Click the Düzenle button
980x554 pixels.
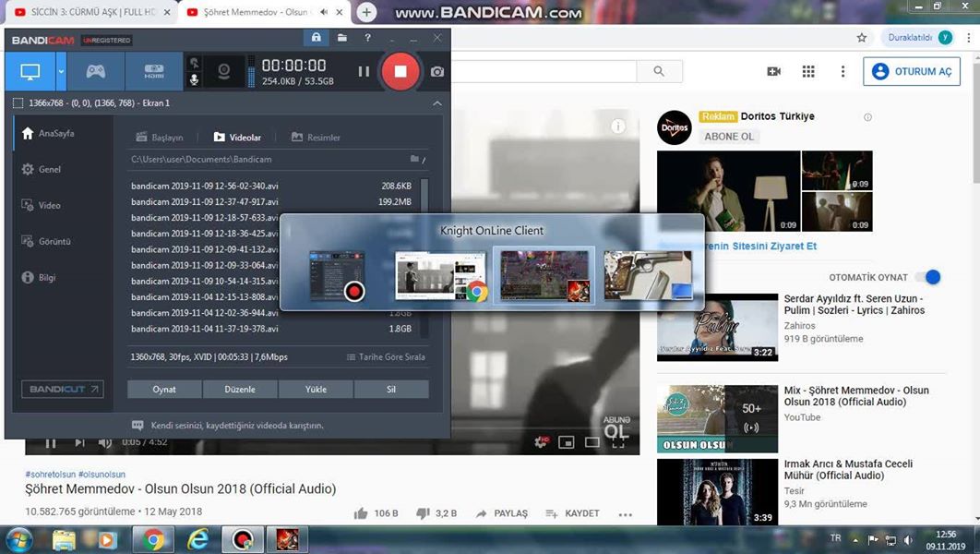tap(240, 389)
